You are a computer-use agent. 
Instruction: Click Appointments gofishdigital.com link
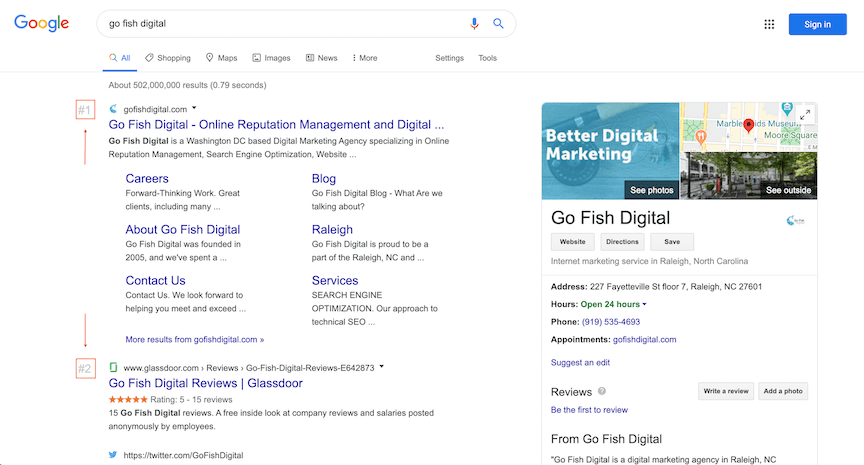coord(644,339)
